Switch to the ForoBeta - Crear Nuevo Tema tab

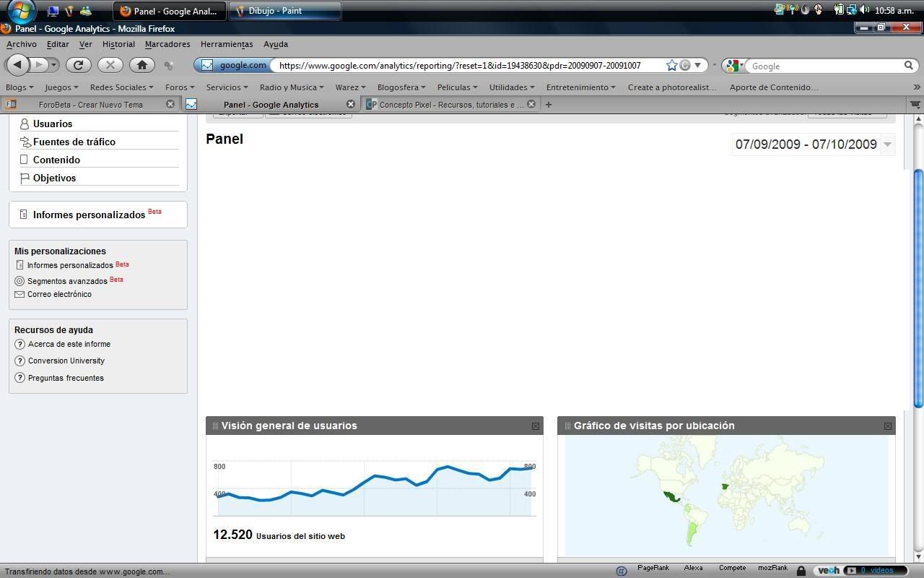90,104
